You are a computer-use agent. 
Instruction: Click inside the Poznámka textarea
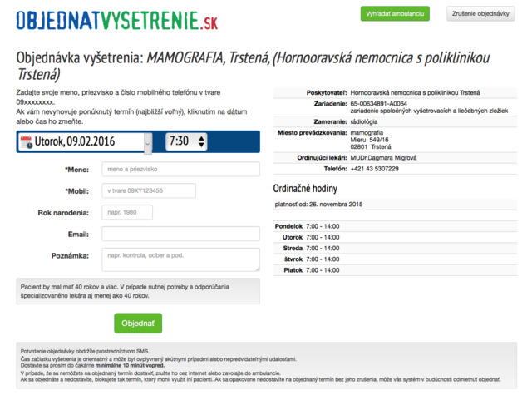click(181, 259)
